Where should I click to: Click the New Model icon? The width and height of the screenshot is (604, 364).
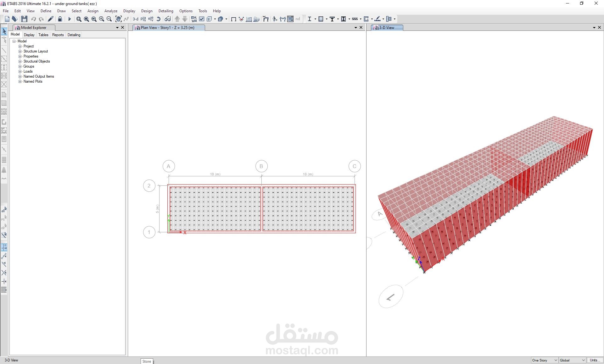[x=7, y=19]
